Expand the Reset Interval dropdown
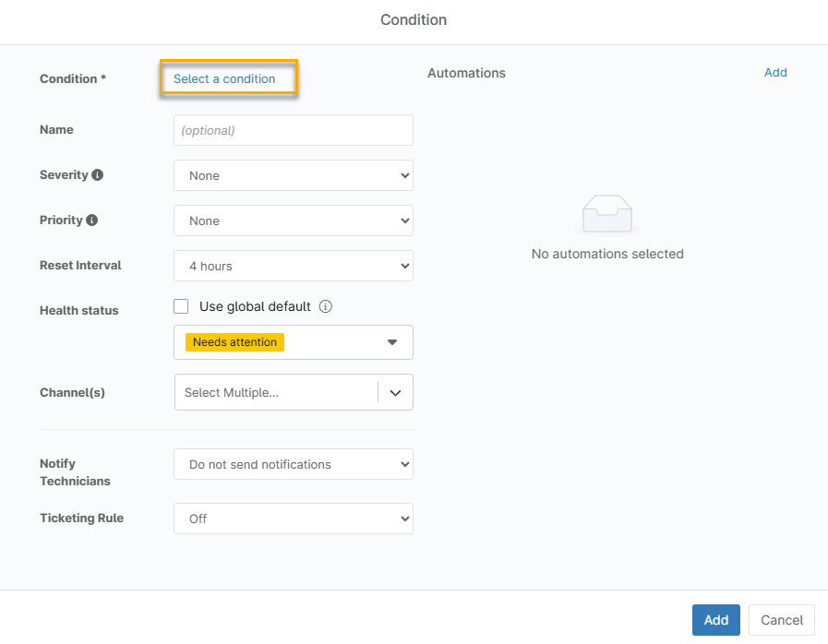This screenshot has height=644, width=828. tap(293, 266)
